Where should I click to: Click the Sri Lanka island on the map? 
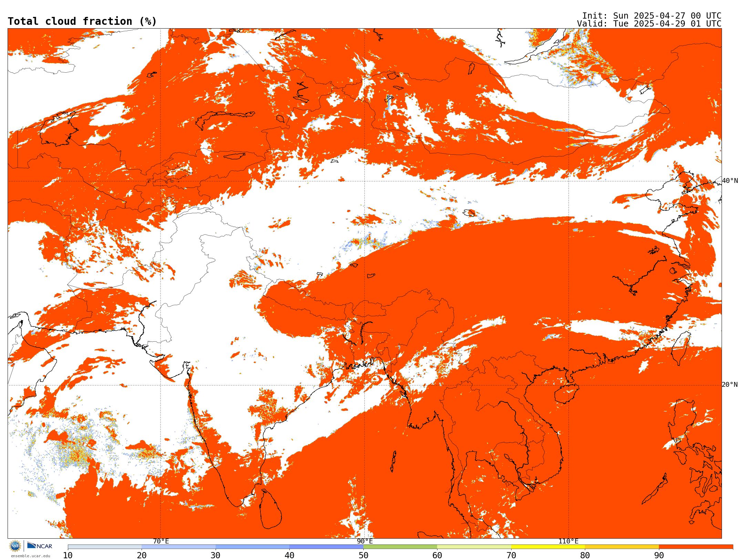(x=271, y=509)
